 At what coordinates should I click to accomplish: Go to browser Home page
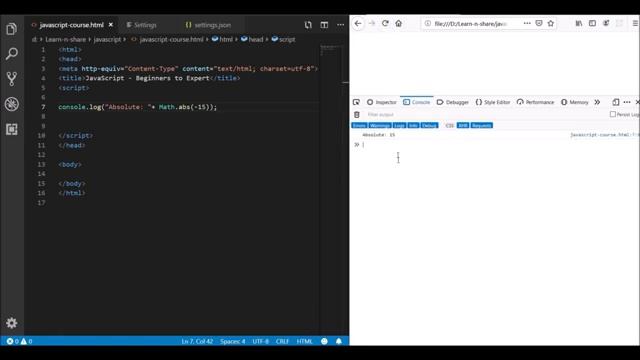point(398,24)
